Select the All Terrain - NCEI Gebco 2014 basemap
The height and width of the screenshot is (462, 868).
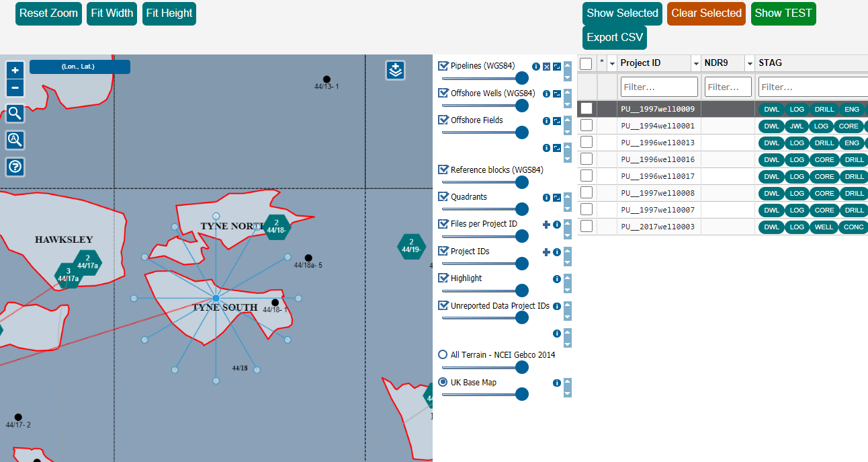pos(443,354)
